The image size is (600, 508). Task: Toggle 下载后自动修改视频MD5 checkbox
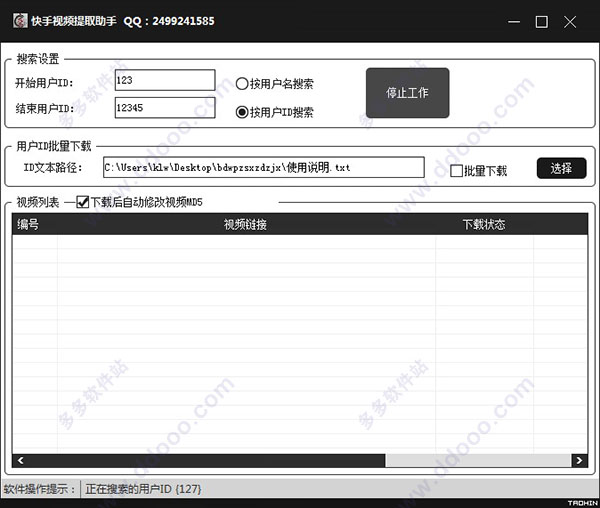point(140,202)
